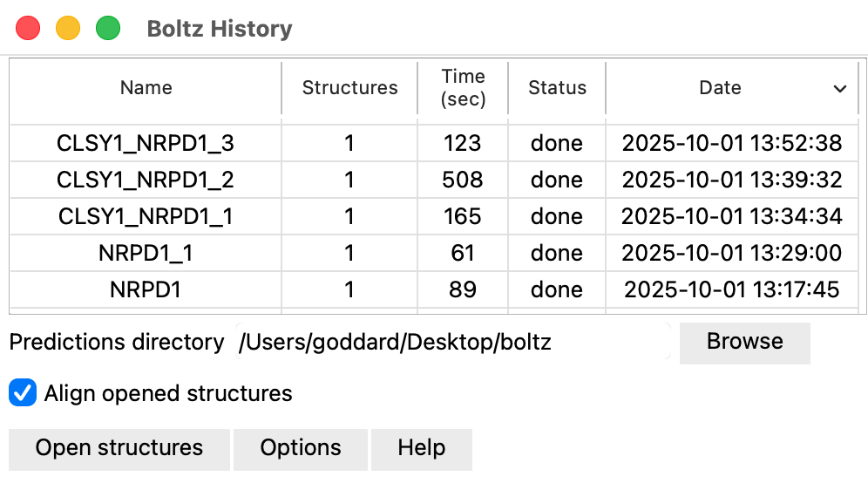868x490 pixels.
Task: Open the Options button
Action: coord(301,448)
